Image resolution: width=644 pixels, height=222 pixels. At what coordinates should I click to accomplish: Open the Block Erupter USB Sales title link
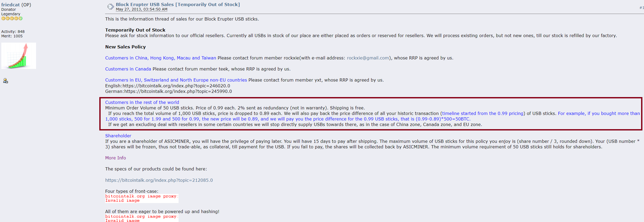pos(178,4)
